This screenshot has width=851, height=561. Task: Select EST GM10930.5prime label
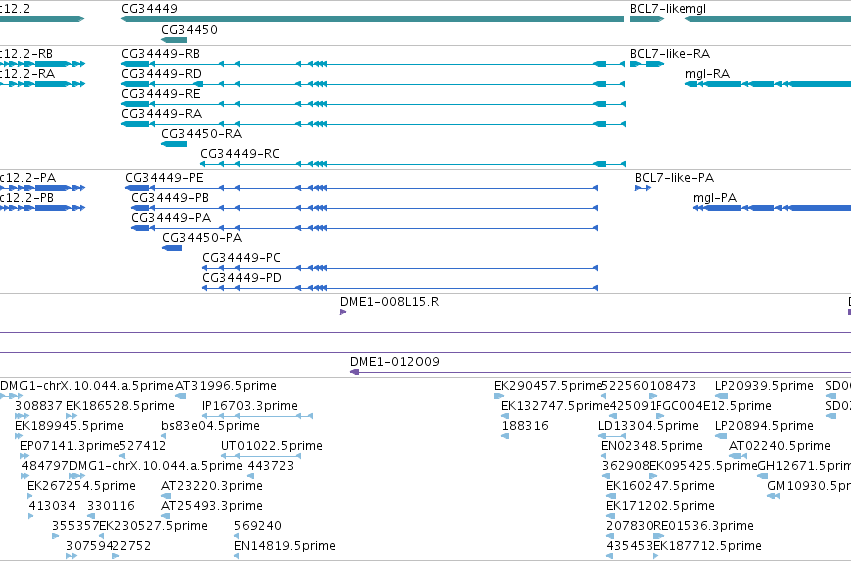(x=809, y=486)
